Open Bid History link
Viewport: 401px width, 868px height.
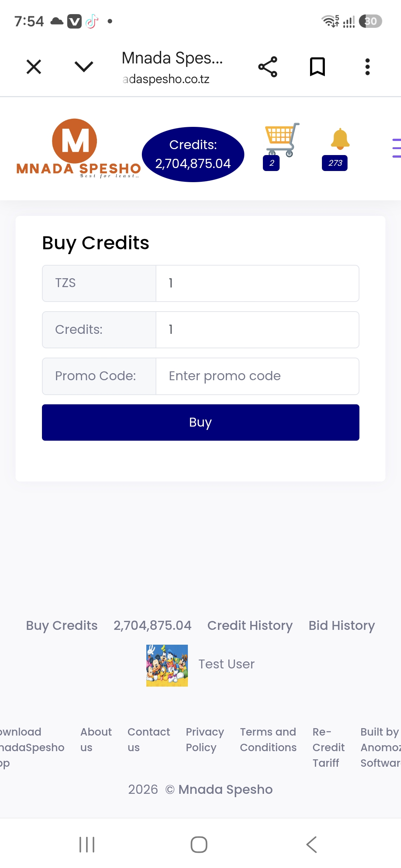(342, 625)
